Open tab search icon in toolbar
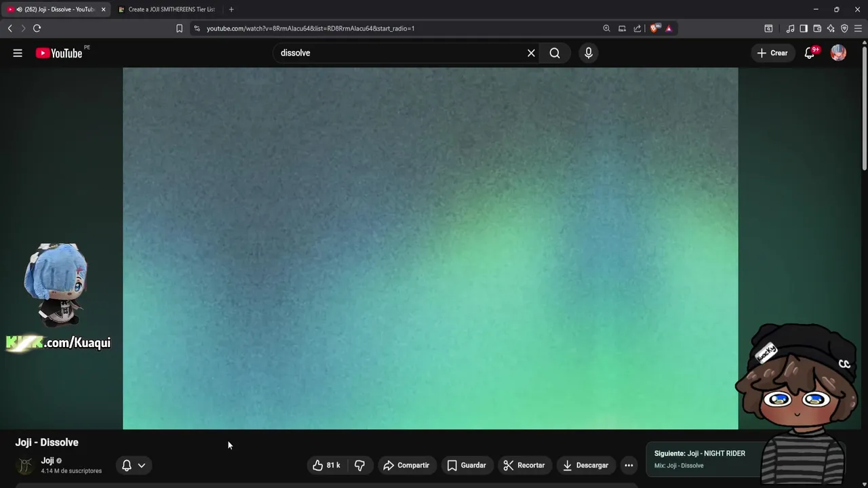 point(768,28)
